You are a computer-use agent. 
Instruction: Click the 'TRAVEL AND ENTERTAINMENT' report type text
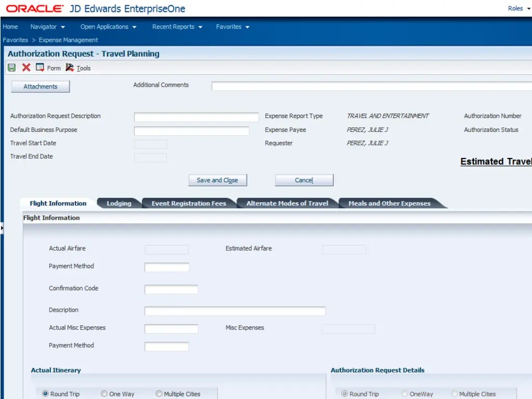click(x=388, y=116)
